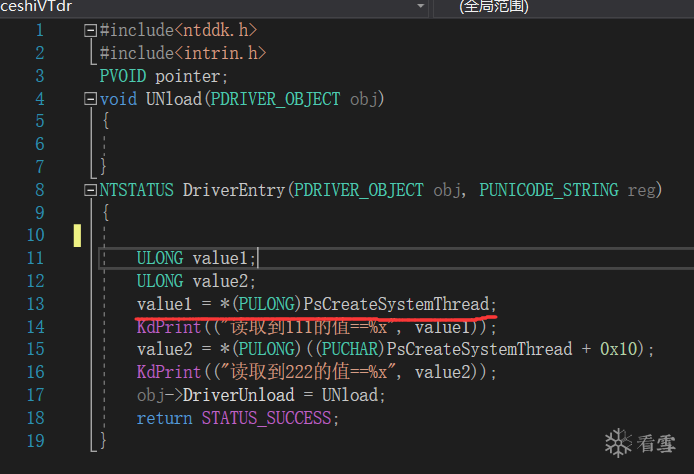Place cursor on #include<ntddk.h> line

[x=178, y=30]
